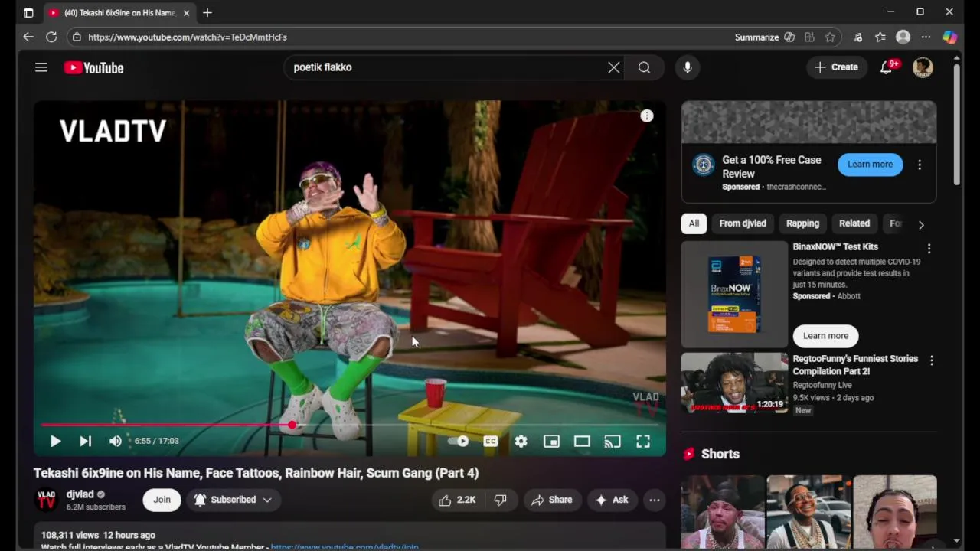Screen dimensions: 980x551
Task: Open more actions under video
Action: click(655, 500)
